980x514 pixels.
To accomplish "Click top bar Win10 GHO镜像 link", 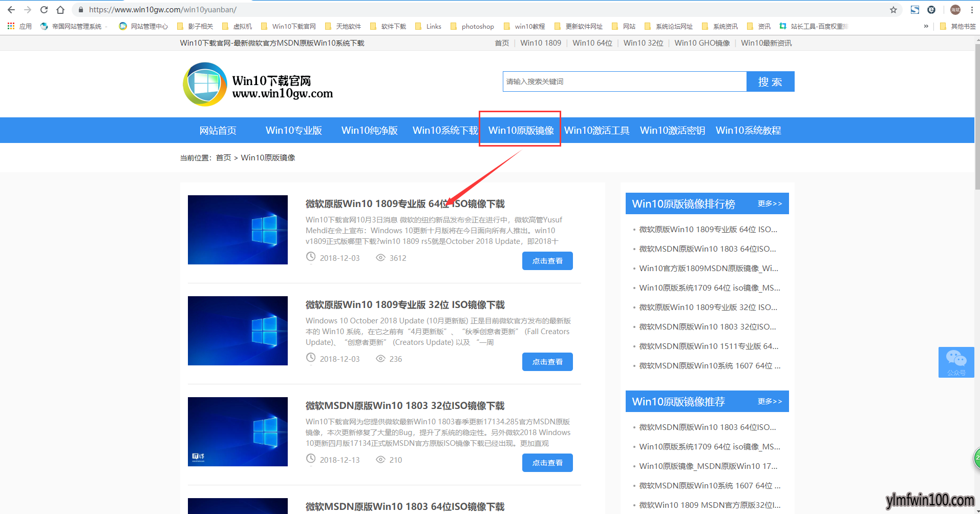I will coord(702,43).
